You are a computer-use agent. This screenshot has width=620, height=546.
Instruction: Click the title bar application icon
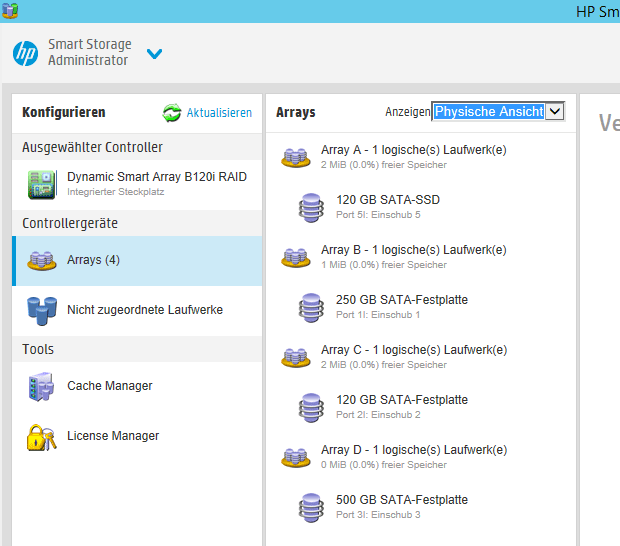point(10,11)
